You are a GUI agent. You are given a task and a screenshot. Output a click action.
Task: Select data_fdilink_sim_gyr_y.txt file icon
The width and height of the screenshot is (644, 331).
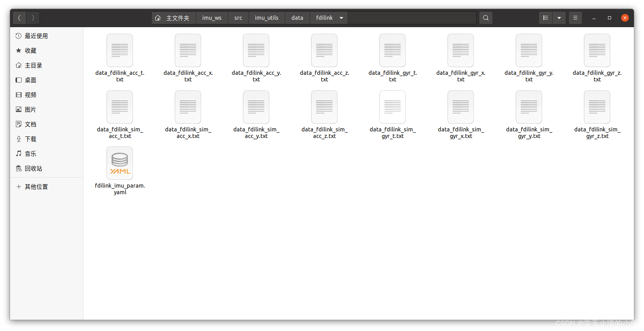(x=529, y=107)
